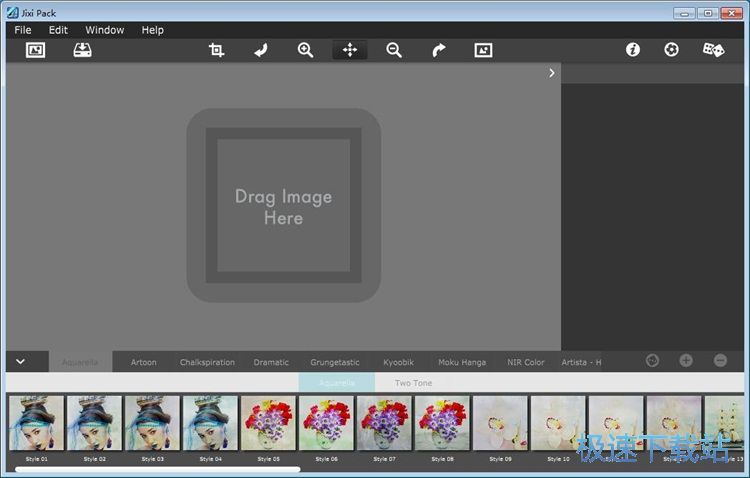Viewport: 750px width, 478px height.
Task: Zoom in with the magnifier plus
Action: (x=306, y=50)
